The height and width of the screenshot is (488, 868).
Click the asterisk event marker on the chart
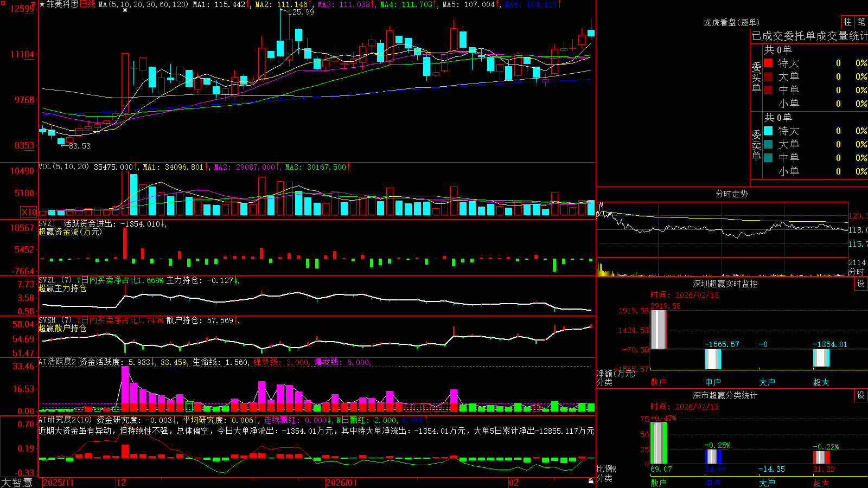click(125, 10)
